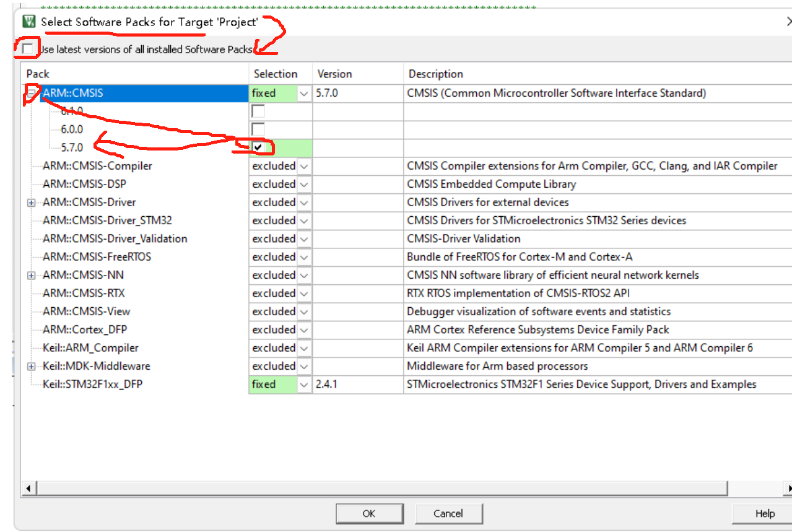Expand the ARM::CMSIS-NN node
The image size is (792, 532).
(x=31, y=275)
